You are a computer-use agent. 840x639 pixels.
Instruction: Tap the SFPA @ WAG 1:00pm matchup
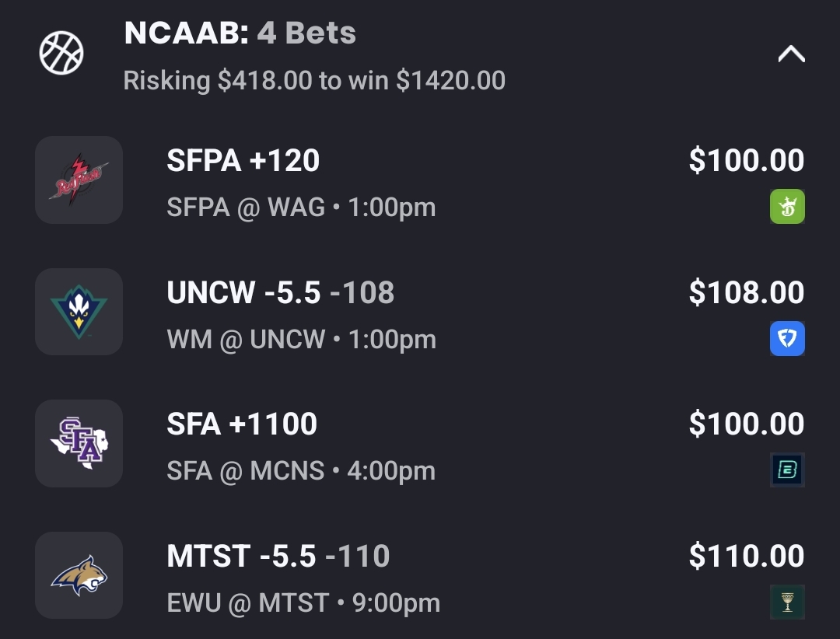pos(301,208)
